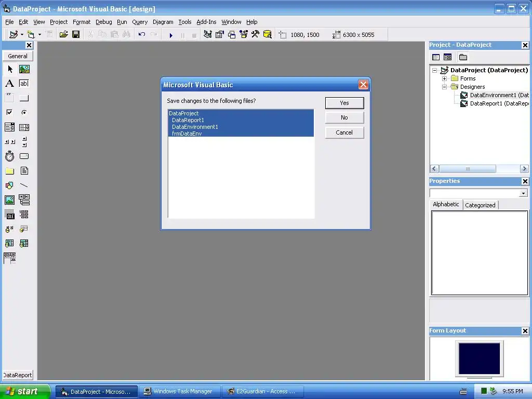Click the Undo toolbar icon
The image size is (532, 399).
coord(142,35)
